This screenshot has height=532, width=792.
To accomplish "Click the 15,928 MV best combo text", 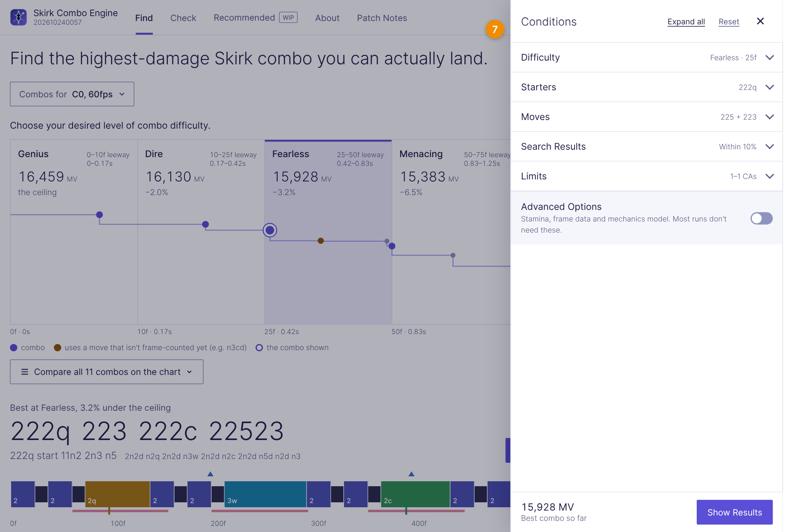I will tap(547, 507).
